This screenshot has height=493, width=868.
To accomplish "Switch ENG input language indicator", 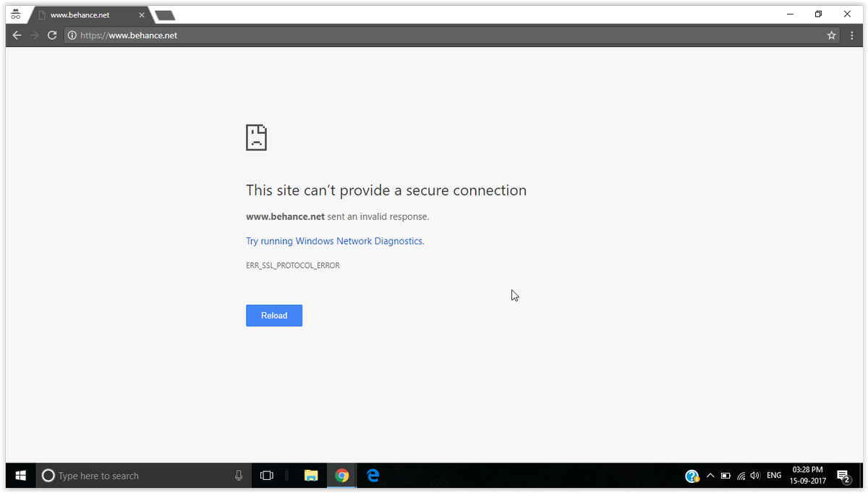I will (x=774, y=476).
